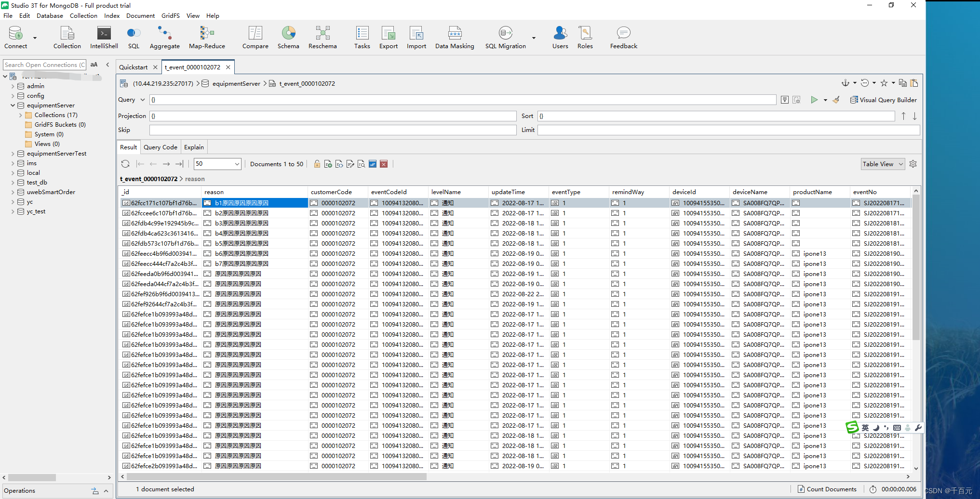
Task: Click Count Documents button
Action: [x=827, y=489]
